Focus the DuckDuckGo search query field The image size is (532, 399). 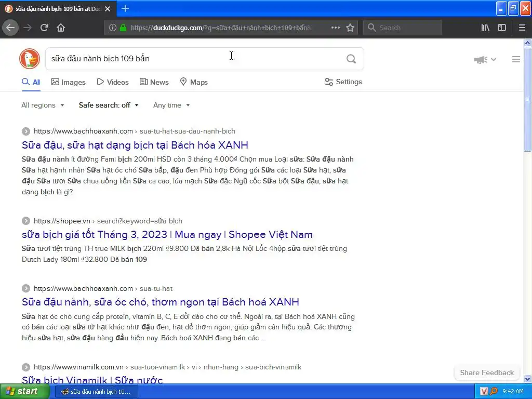coord(195,59)
